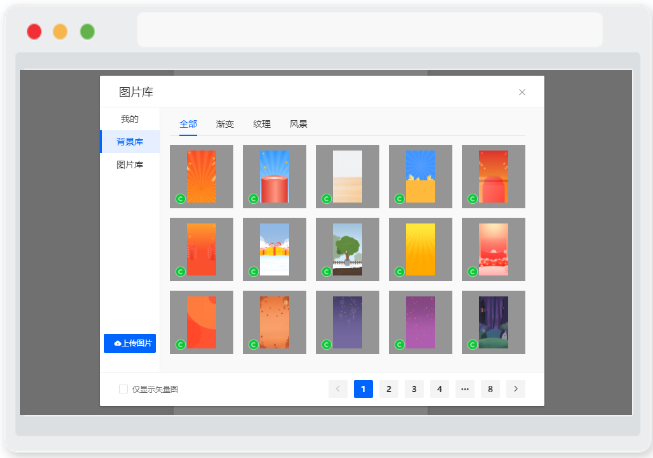Switch to the 纹理 tab
The image size is (653, 458).
coord(262,124)
